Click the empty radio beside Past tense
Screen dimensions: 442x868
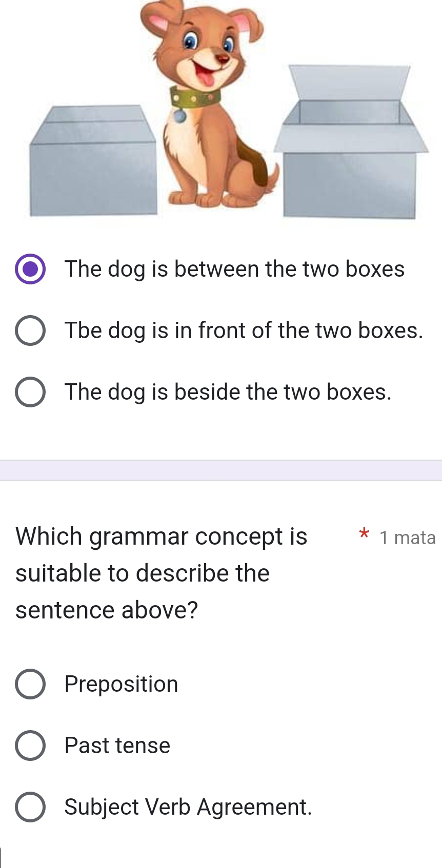[31, 746]
